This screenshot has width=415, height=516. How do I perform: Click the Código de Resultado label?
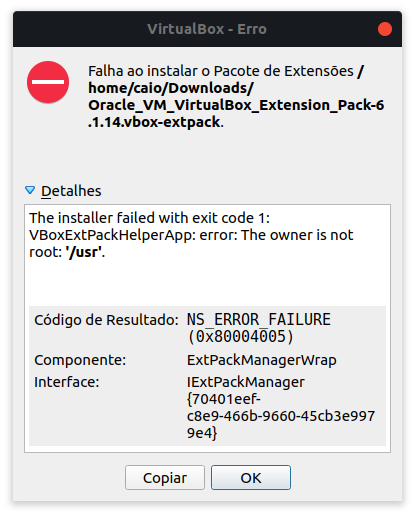[106, 320]
